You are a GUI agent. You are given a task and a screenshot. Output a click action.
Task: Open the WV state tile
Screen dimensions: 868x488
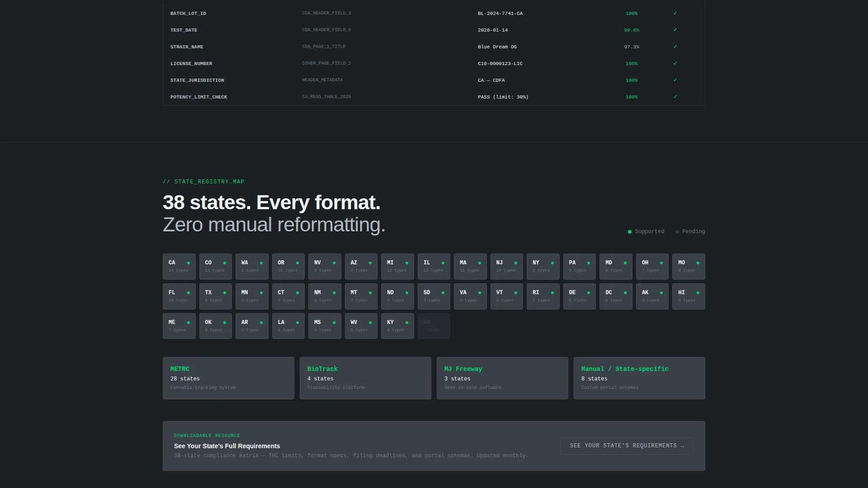[x=361, y=326]
